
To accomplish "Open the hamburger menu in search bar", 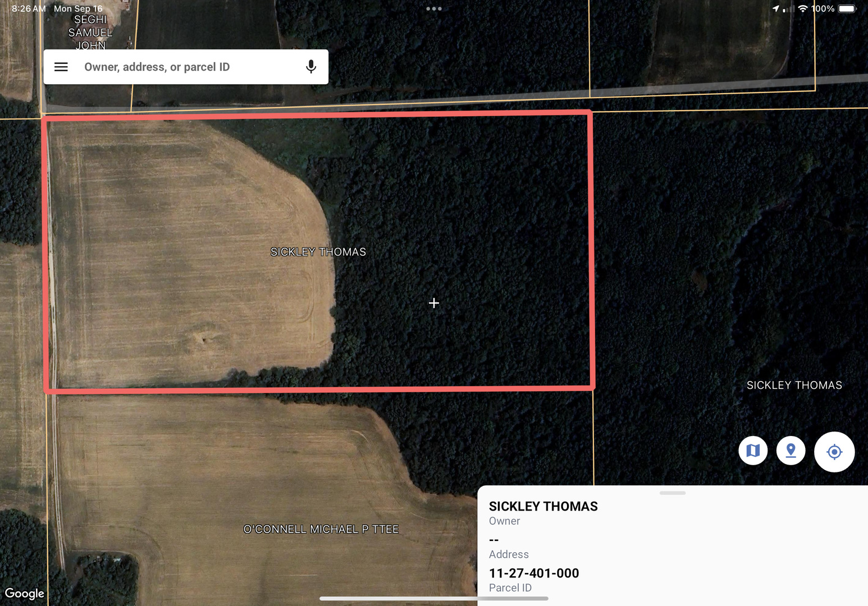I will [x=61, y=67].
